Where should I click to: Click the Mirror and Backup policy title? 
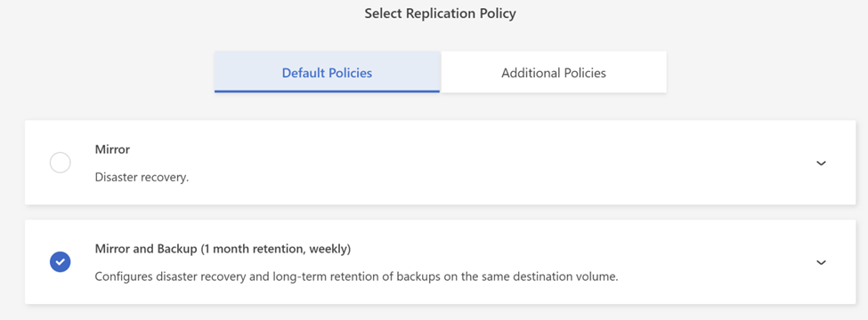(223, 249)
